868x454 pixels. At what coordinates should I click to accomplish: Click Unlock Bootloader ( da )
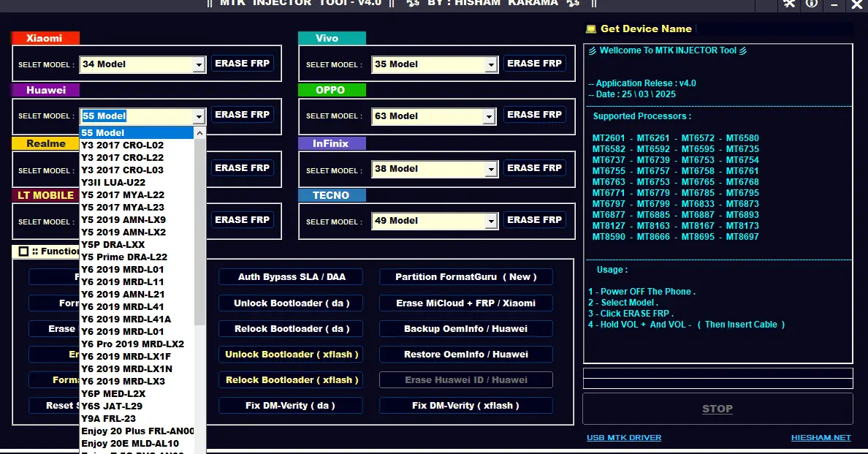point(290,303)
